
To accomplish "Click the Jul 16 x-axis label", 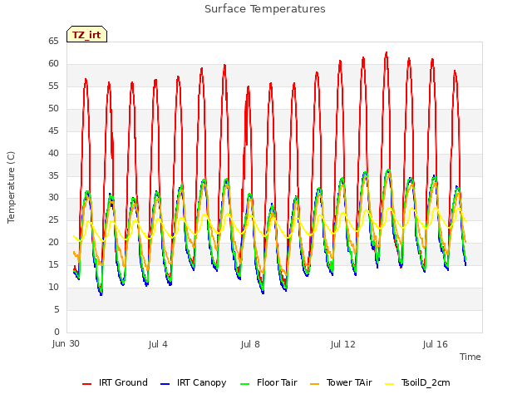I will tap(436, 344).
